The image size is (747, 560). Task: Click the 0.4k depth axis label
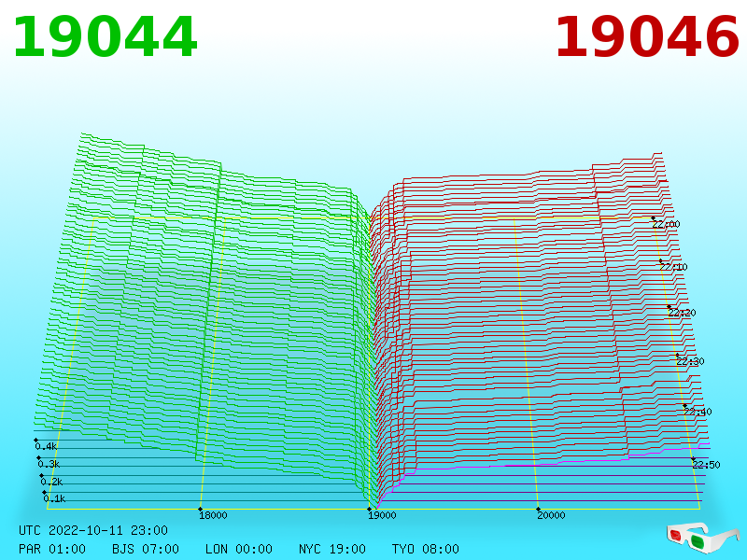(46, 447)
